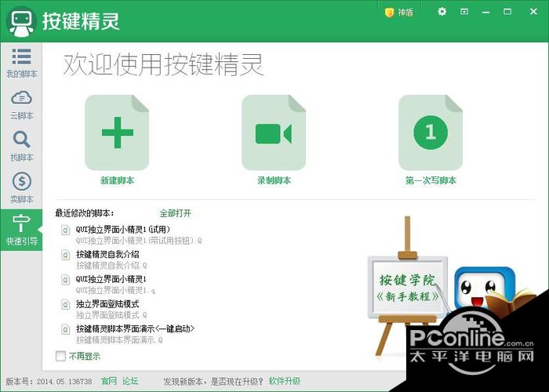Click the version number 2014.05.136738 text
The image size is (549, 392).
[x=64, y=381]
